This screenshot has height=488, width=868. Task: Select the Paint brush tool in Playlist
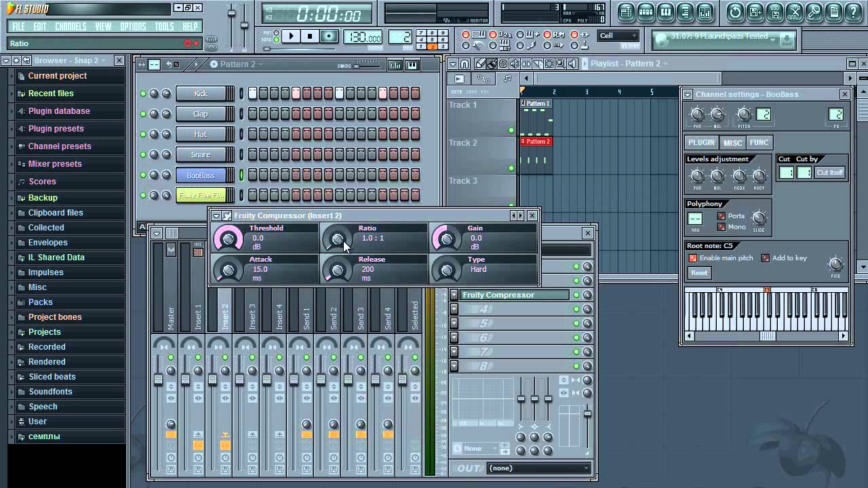(492, 64)
